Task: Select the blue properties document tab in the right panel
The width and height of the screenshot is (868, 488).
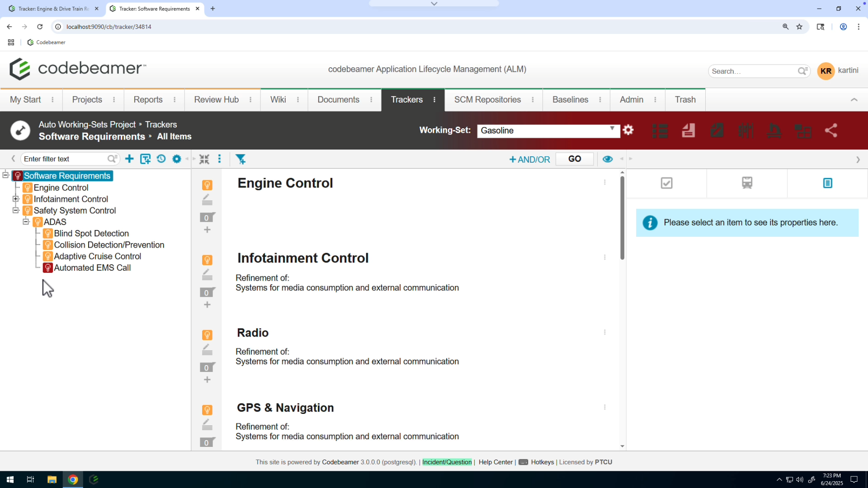Action: [x=827, y=183]
